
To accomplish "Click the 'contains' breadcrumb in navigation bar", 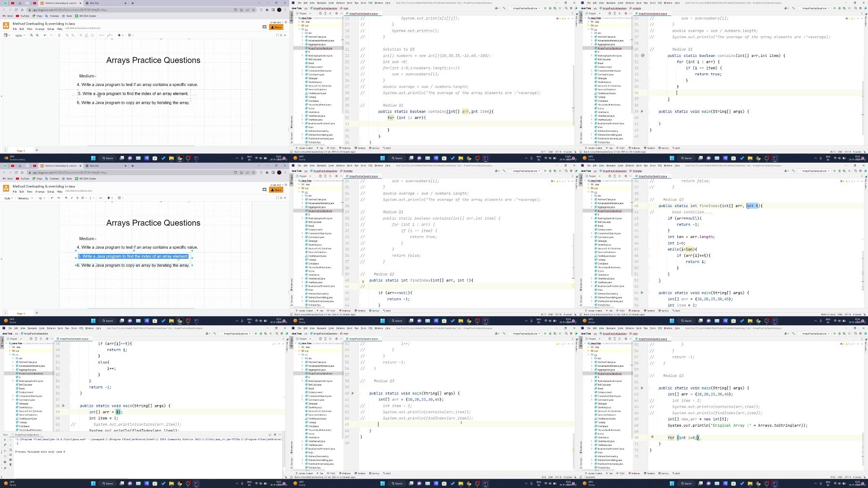I will (x=637, y=8).
